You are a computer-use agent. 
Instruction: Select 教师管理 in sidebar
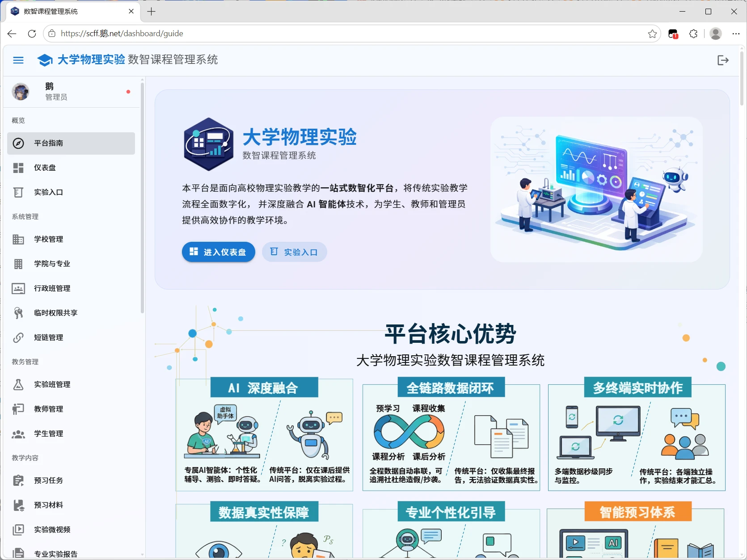tap(71, 409)
